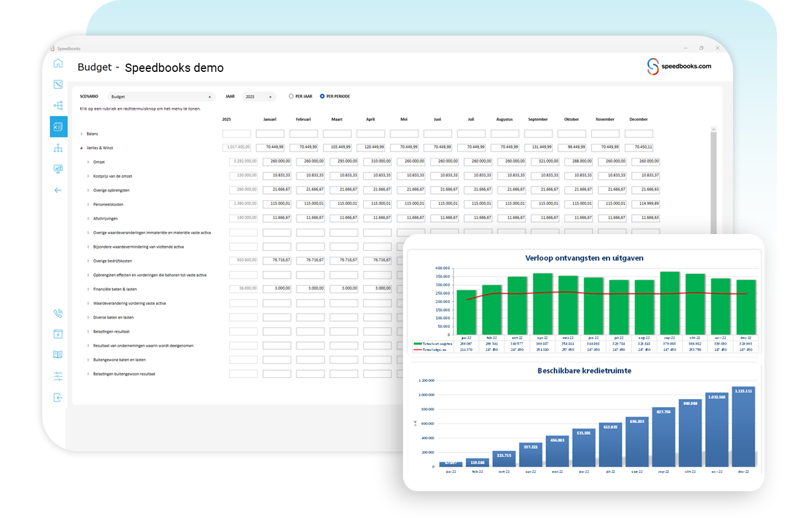
Task: Open the organization chart icon in the sidebar
Action: [x=58, y=148]
